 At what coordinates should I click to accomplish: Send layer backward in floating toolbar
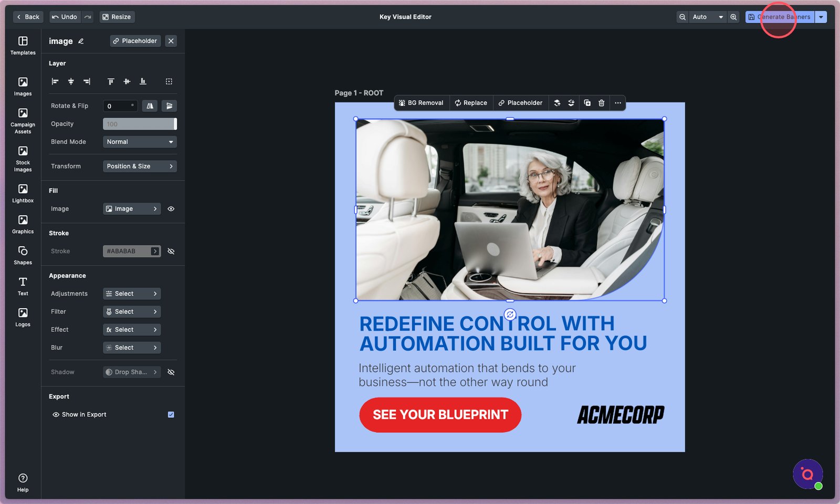tap(571, 103)
